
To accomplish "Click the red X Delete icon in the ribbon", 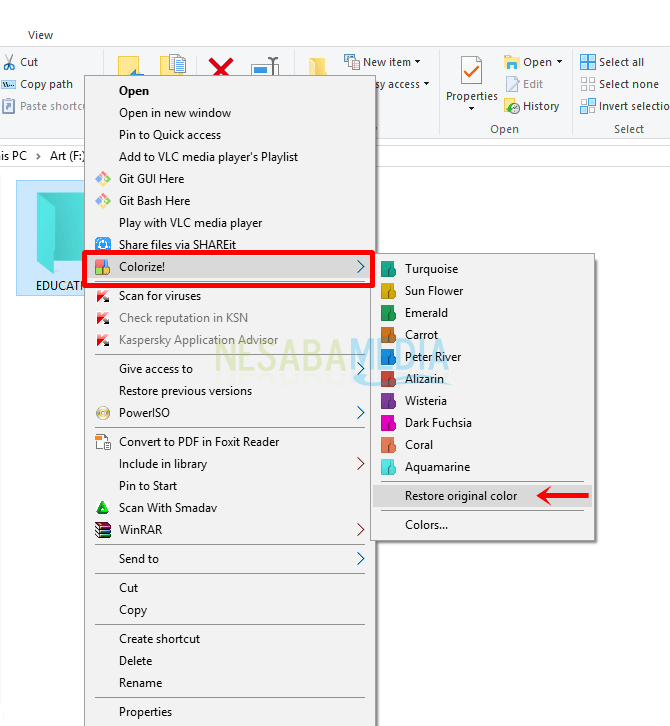I will tap(220, 66).
